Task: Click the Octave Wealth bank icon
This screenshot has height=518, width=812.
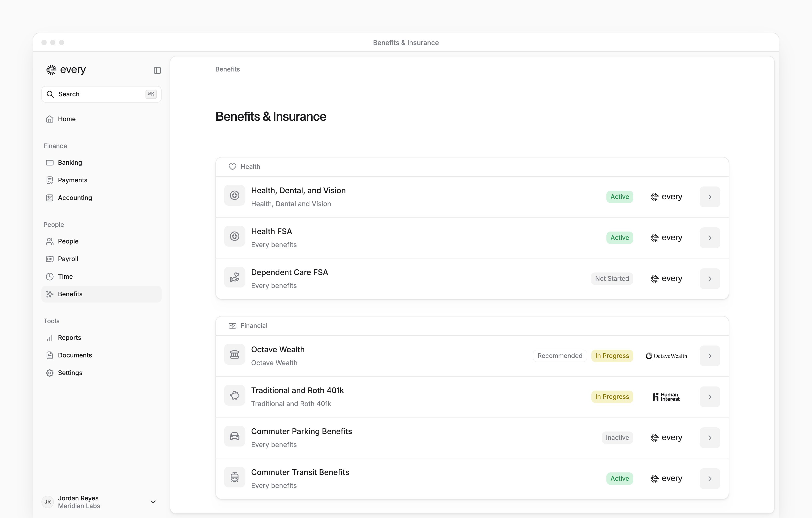Action: [234, 354]
